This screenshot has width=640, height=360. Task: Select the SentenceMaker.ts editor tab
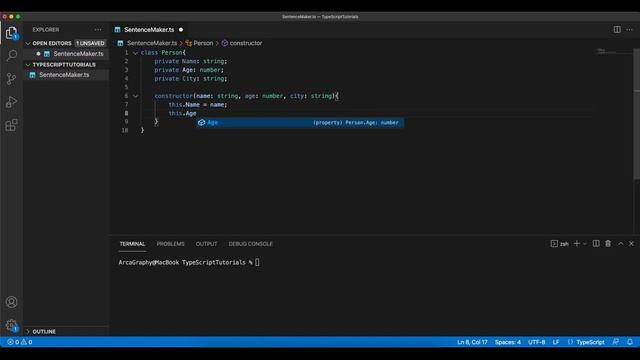149,30
